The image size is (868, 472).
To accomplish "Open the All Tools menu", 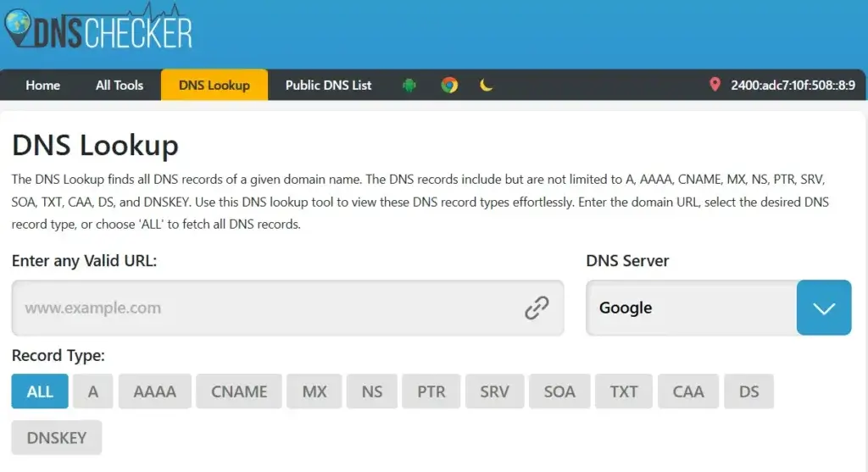I will 119,86.
